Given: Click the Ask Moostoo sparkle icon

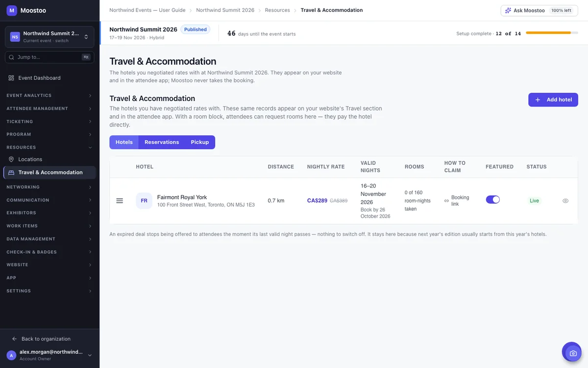Looking at the screenshot, I should click(x=508, y=10).
